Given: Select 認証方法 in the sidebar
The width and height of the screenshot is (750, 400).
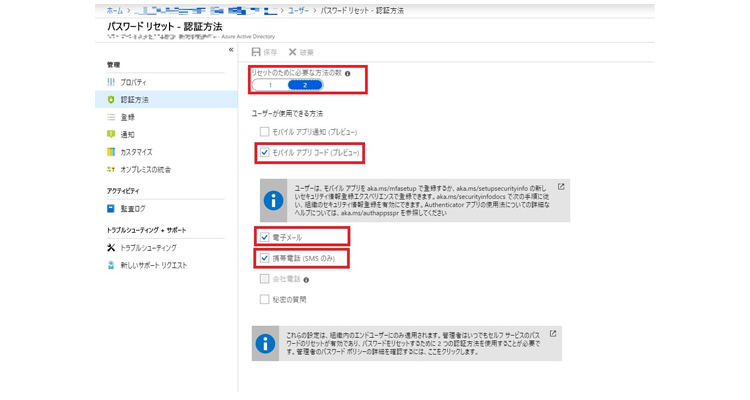Looking at the screenshot, I should [x=166, y=100].
